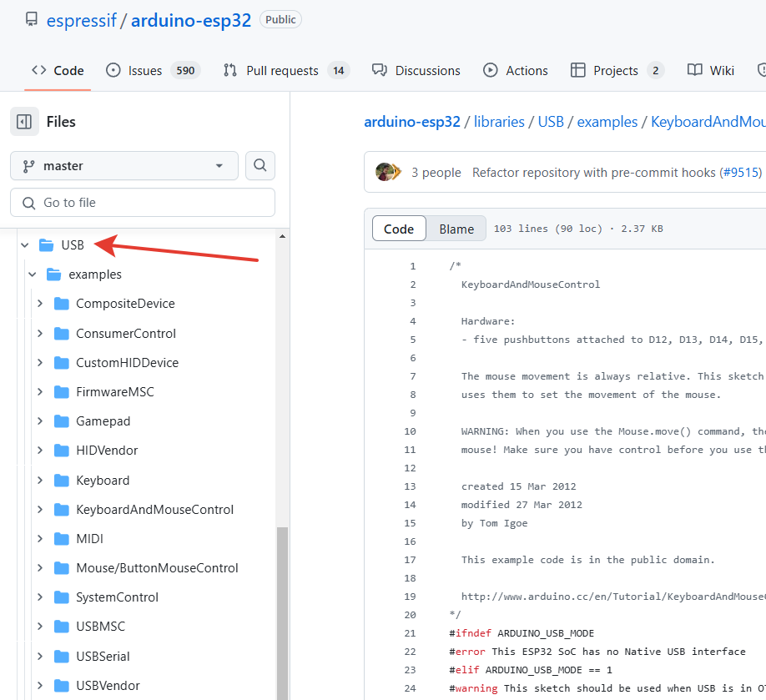Open the Discussions tab
Viewport: 766px width, 700px height.
pos(416,70)
